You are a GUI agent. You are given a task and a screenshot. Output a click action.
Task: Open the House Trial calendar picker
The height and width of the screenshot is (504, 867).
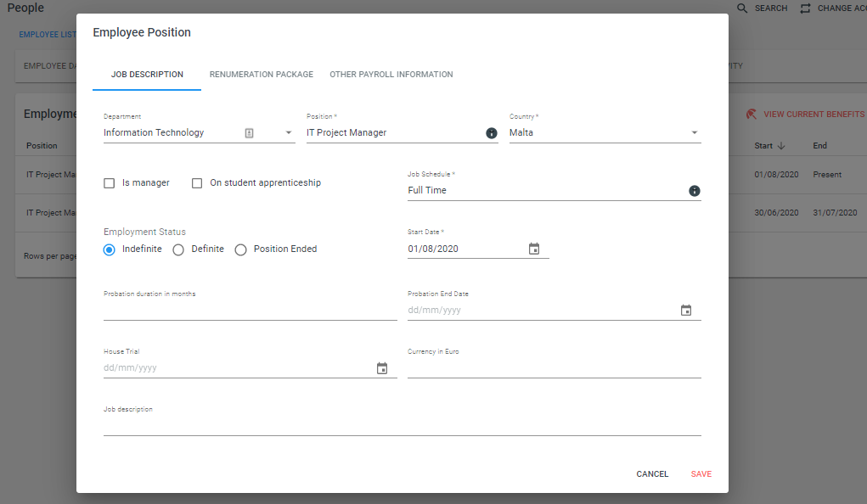coord(381,368)
